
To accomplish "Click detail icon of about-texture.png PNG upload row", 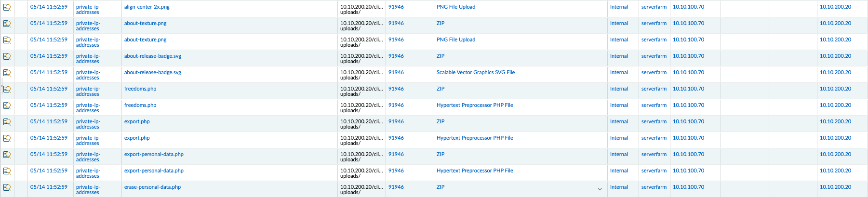I will pyautogui.click(x=7, y=40).
